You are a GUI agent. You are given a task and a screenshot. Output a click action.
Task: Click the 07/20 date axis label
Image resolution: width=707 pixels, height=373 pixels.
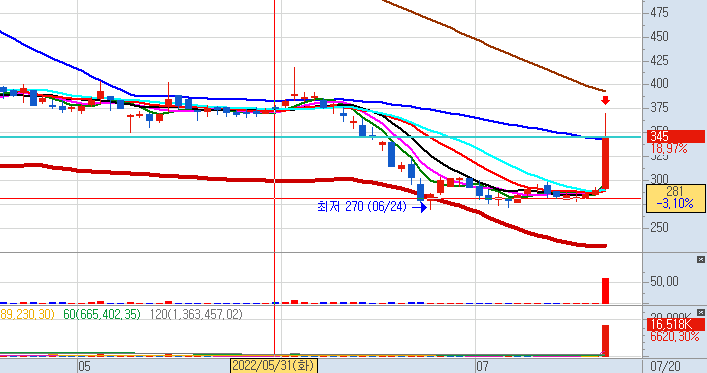coord(665,366)
